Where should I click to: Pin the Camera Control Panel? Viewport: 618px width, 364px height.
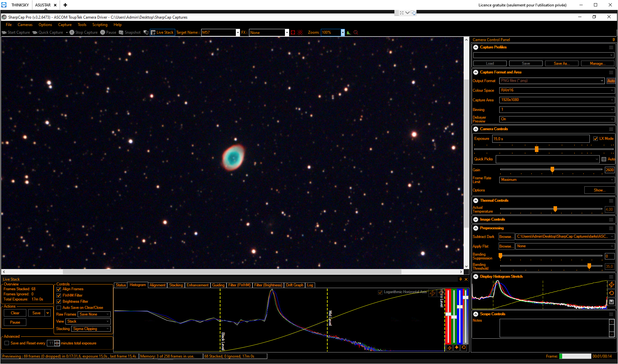tap(614, 40)
